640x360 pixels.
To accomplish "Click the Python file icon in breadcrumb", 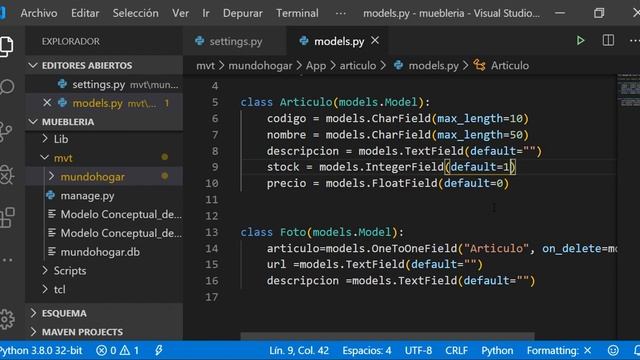I will 398,65.
